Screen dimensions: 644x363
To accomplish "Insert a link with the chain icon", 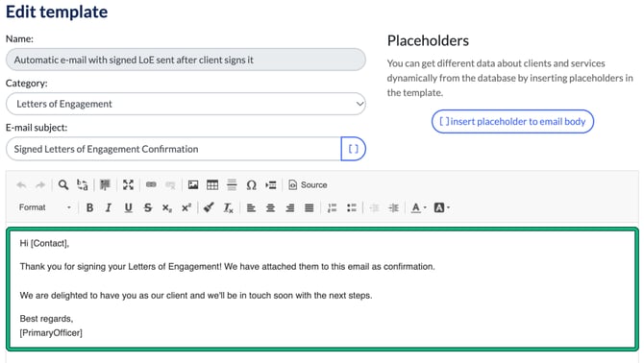I will pos(151,185).
